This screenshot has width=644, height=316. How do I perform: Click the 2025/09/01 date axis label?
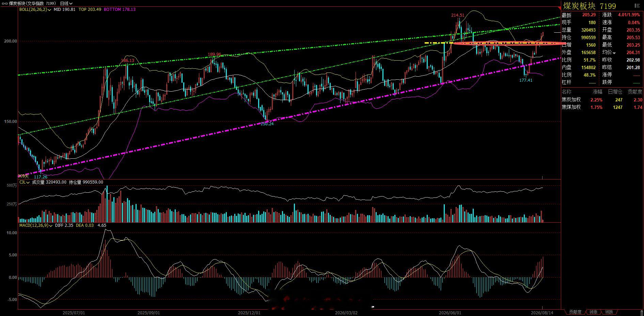tap(148, 313)
